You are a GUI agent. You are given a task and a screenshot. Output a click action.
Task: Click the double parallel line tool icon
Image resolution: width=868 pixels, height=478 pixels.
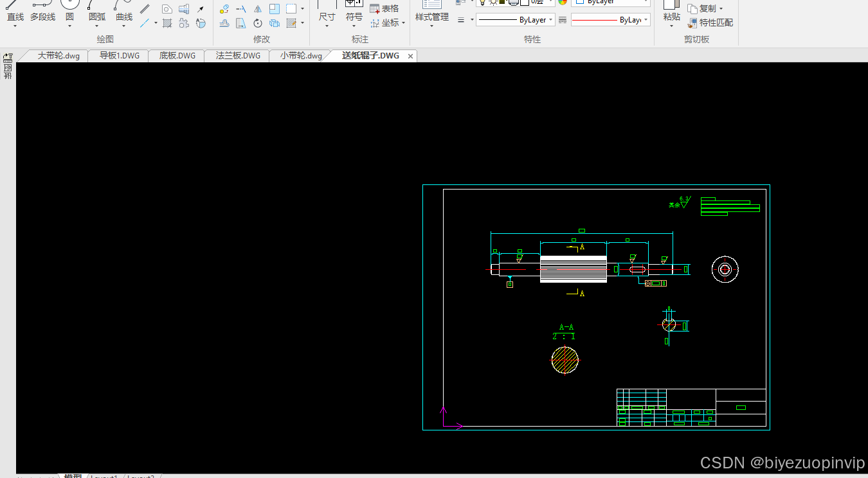(145, 9)
